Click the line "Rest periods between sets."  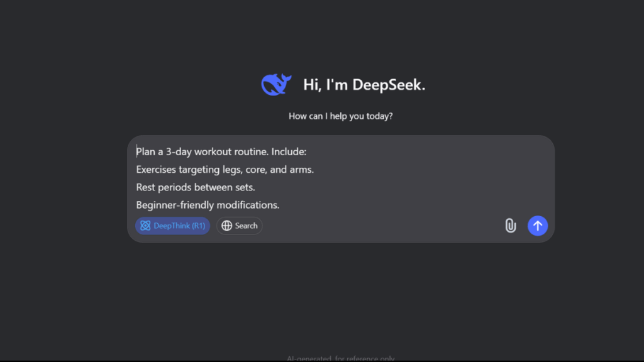click(x=196, y=187)
